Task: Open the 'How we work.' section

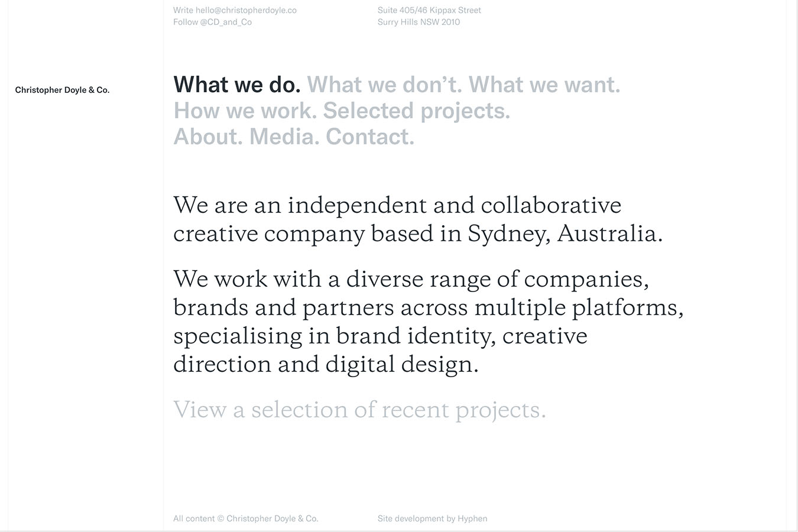Action: pyautogui.click(x=245, y=111)
